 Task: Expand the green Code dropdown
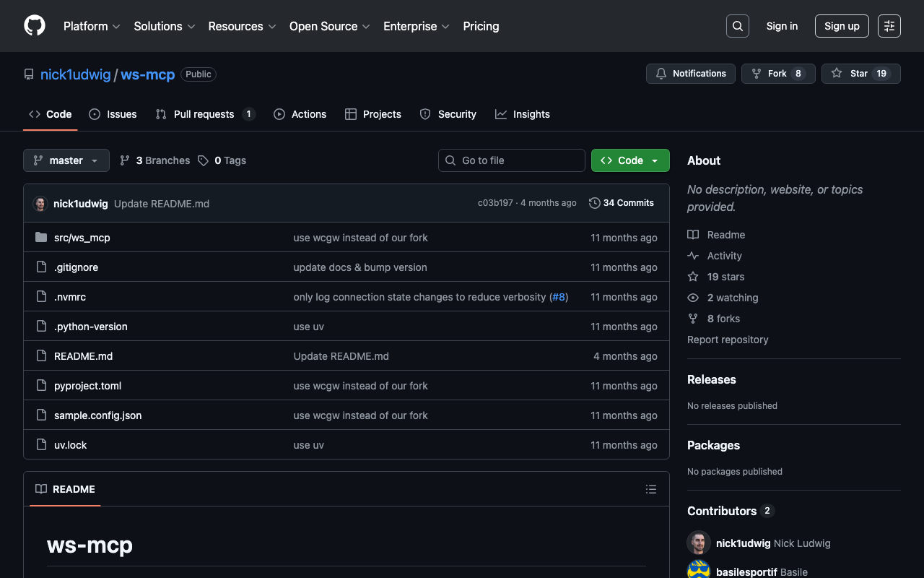[x=629, y=160]
